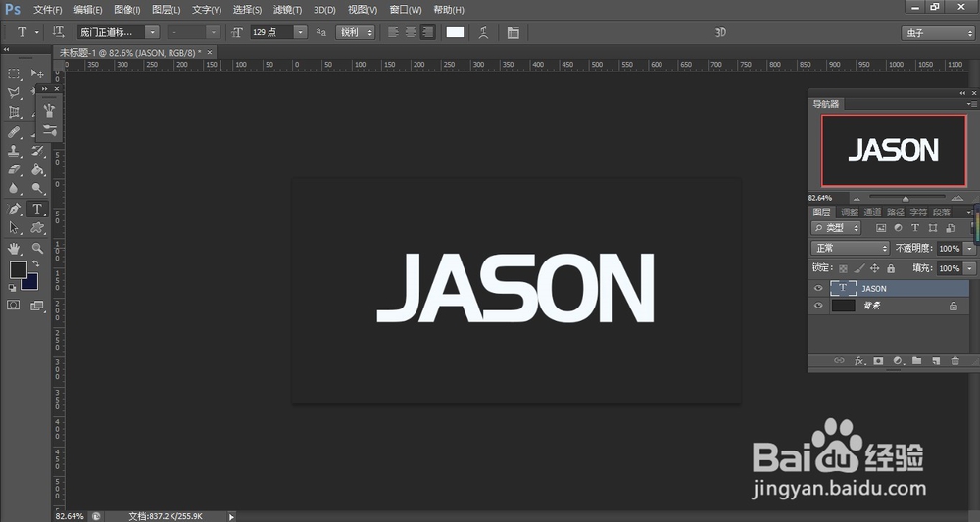The height and width of the screenshot is (522, 980).
Task: Select the Dodge tool
Action: tap(37, 188)
